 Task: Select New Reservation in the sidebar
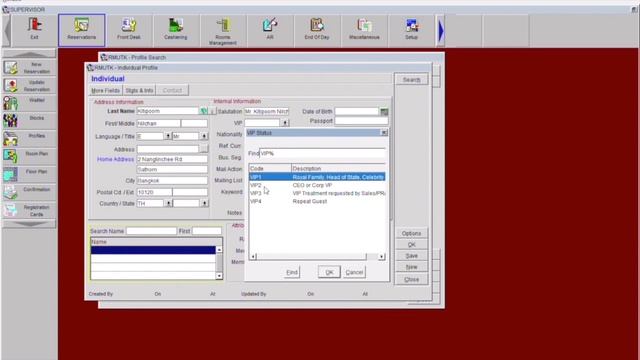click(x=29, y=68)
